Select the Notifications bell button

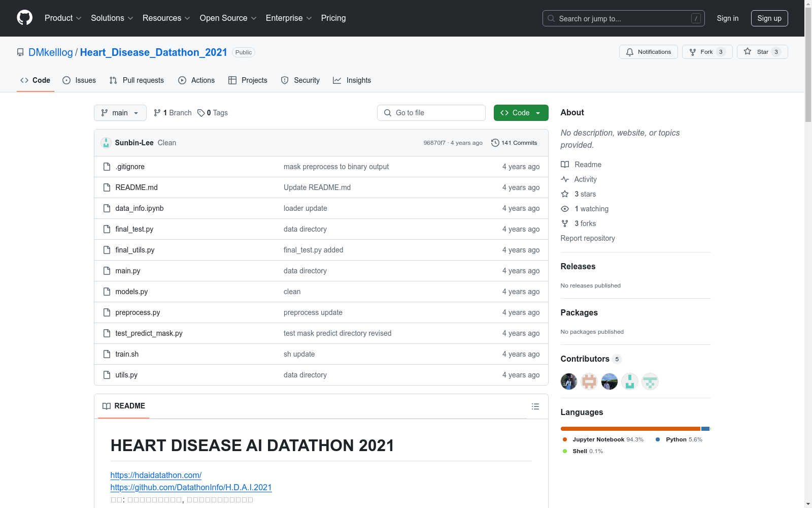[649, 52]
